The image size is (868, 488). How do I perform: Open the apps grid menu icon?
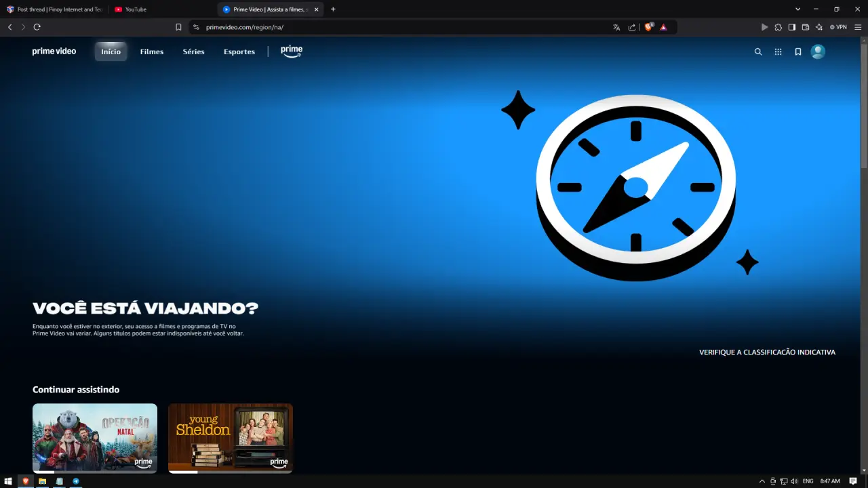[778, 52]
